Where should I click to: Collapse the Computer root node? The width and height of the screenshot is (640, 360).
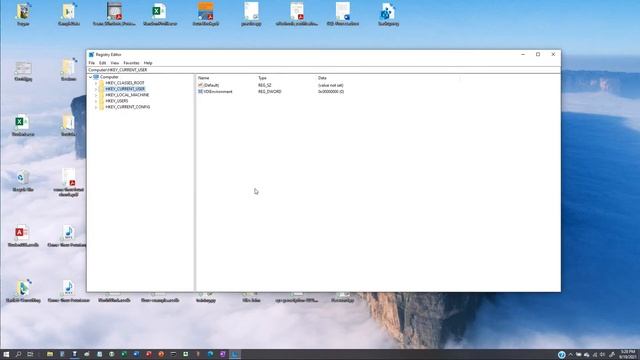(x=91, y=77)
